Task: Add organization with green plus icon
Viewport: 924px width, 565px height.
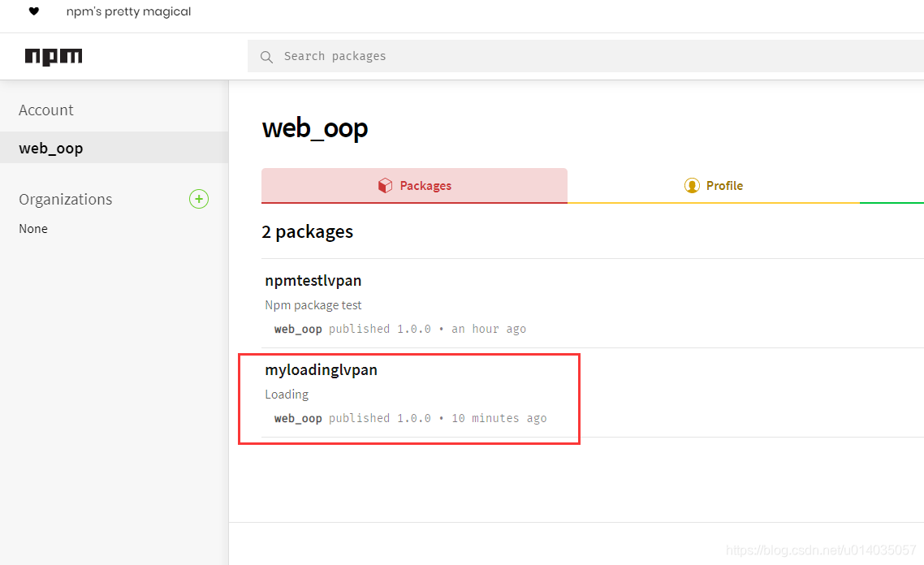Action: pos(199,199)
